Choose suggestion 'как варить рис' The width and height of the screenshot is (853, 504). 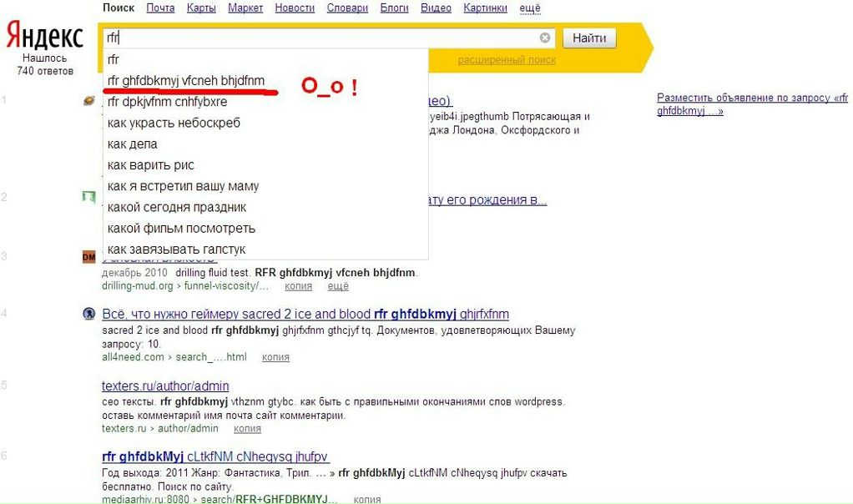(x=151, y=165)
